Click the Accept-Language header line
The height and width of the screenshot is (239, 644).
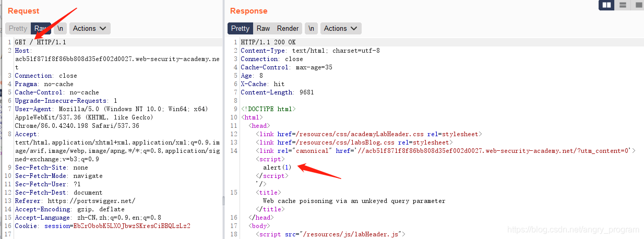coord(88,218)
